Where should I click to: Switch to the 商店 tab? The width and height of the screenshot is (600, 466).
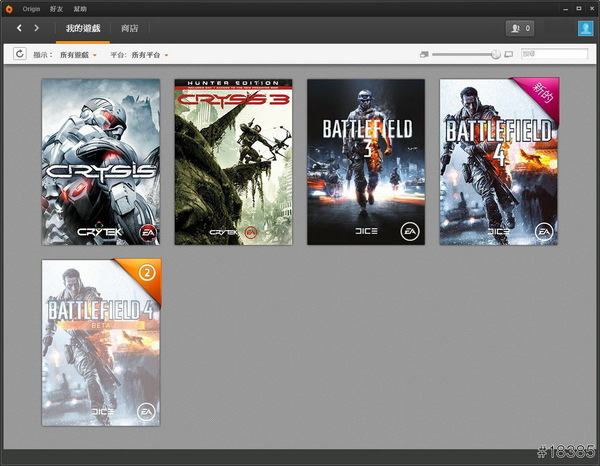pos(130,29)
